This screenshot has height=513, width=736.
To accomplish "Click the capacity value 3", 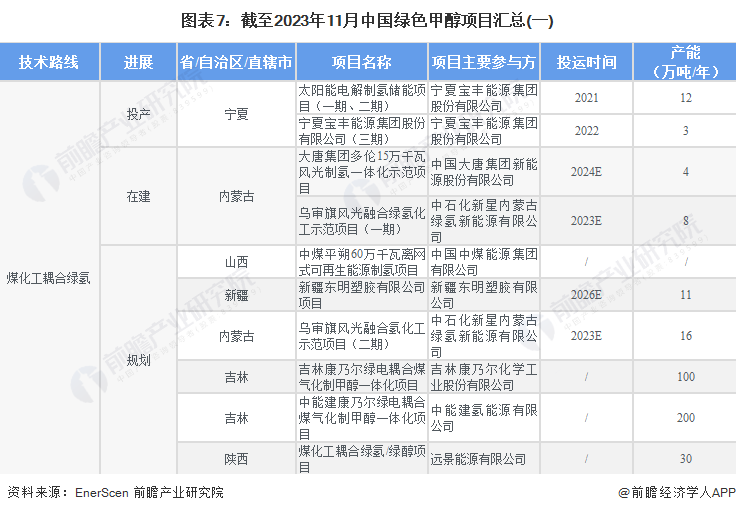I will (x=686, y=130).
